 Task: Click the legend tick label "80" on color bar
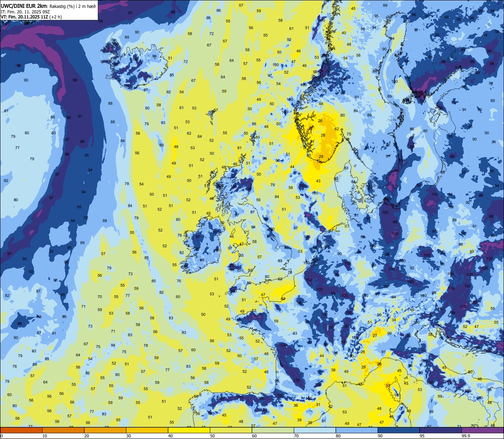coord(338,436)
